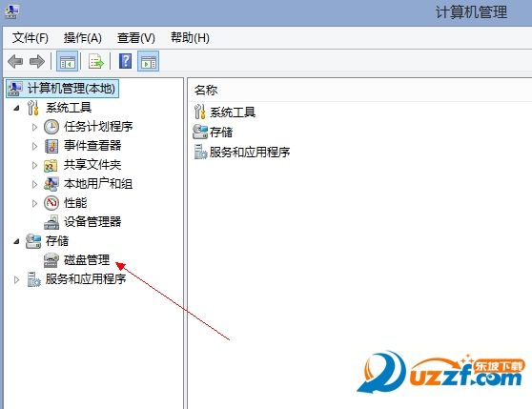Click the 共享文件夹 folder icon
Screen dimensions: 532x409
point(51,165)
